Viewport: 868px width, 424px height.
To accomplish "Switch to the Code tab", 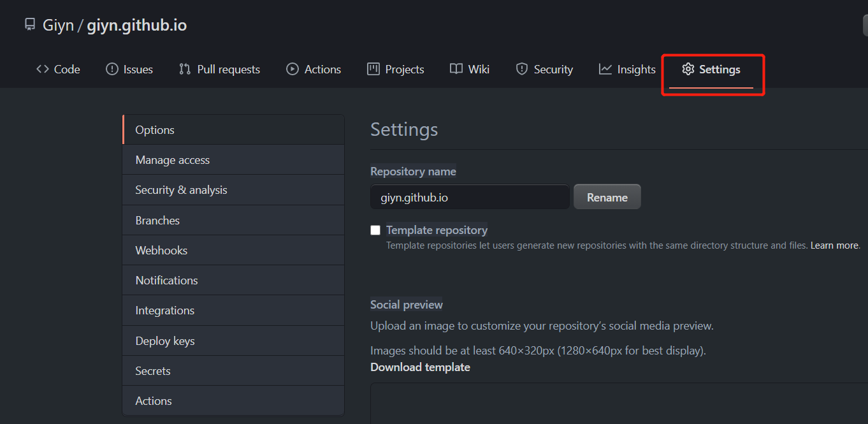I will click(58, 69).
